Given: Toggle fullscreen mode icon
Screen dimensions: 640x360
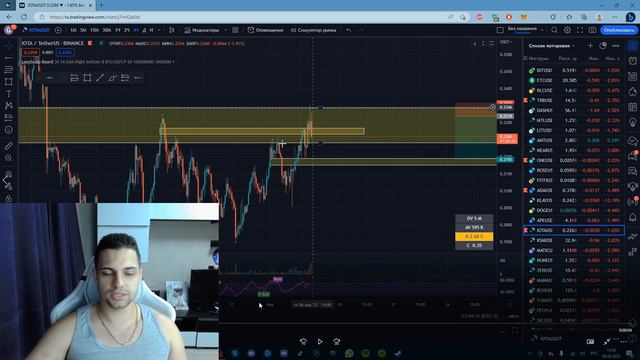Looking at the screenshot, I should coord(580,30).
